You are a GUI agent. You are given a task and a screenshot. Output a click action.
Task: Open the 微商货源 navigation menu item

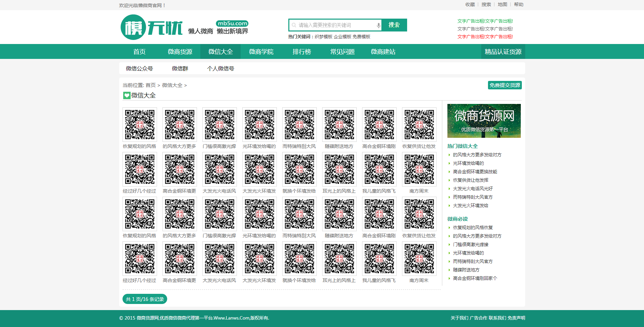click(x=180, y=52)
